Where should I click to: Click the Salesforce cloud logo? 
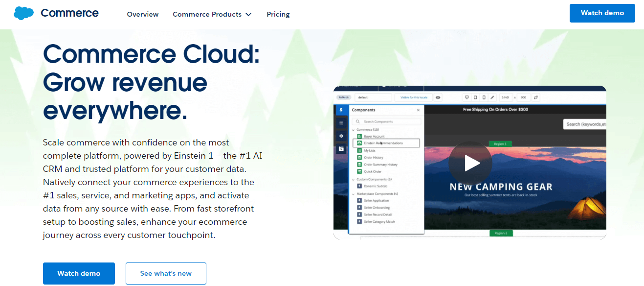click(23, 13)
